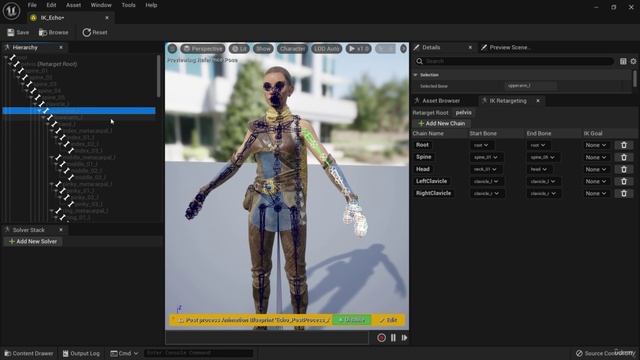Open the Asset menu
The height and width of the screenshot is (360, 640).
tap(73, 5)
